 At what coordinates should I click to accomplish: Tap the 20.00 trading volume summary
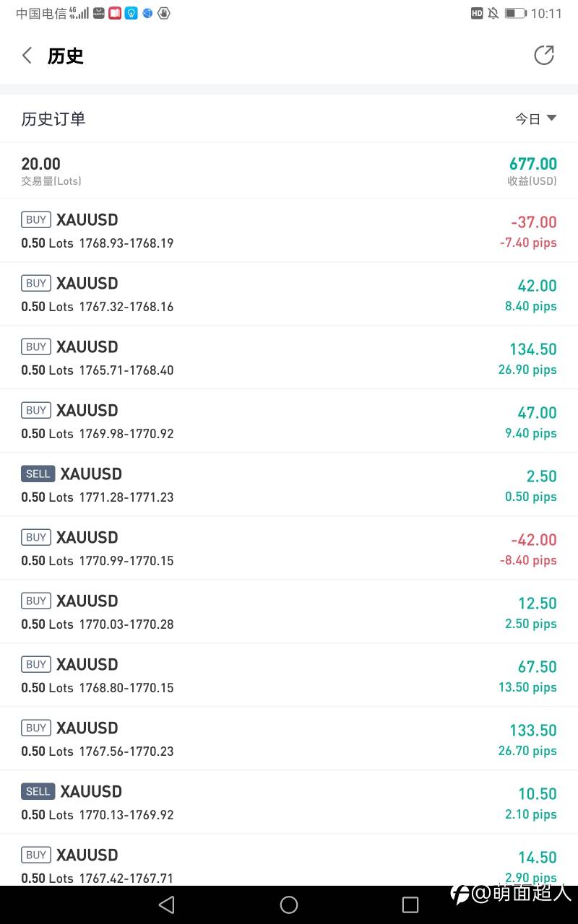pyautogui.click(x=41, y=165)
